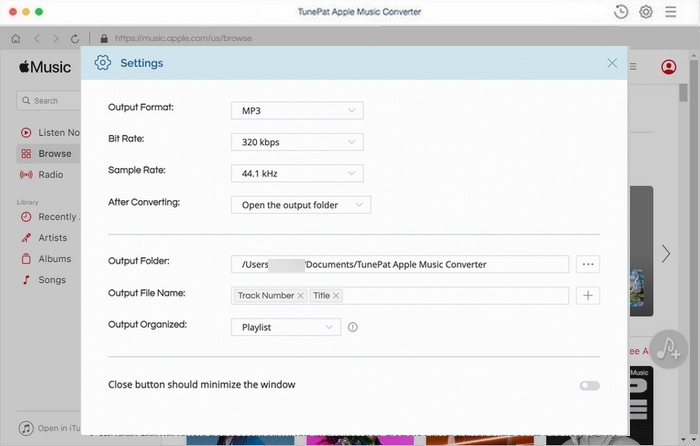Click the settings gear in title bar
Image resolution: width=700 pixels, height=446 pixels.
[x=646, y=12]
